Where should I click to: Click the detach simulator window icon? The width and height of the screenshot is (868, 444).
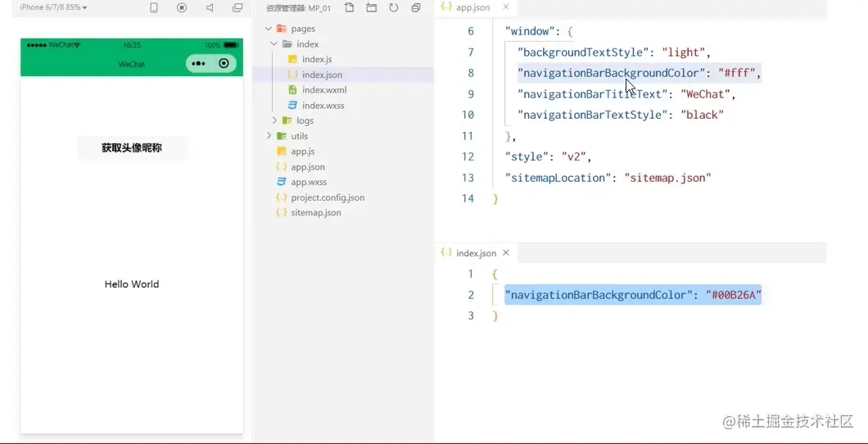click(237, 7)
